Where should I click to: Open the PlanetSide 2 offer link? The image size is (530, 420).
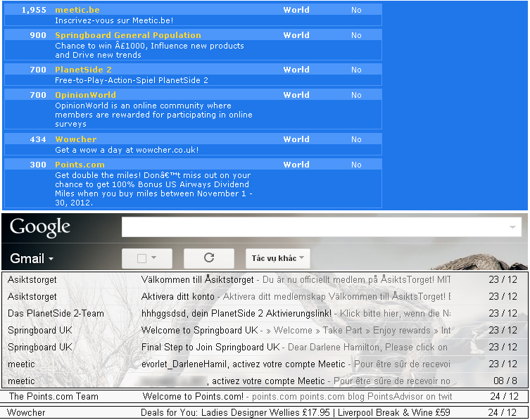83,70
